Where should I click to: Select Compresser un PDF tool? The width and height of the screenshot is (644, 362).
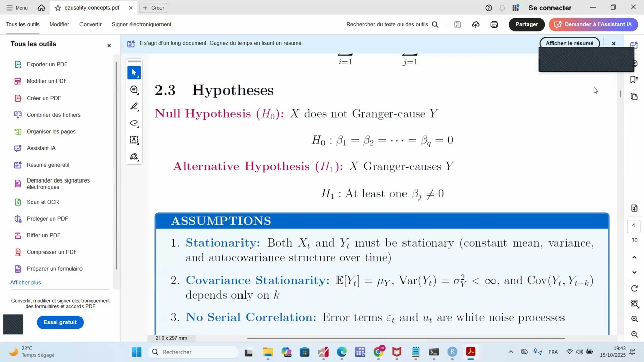tap(52, 252)
